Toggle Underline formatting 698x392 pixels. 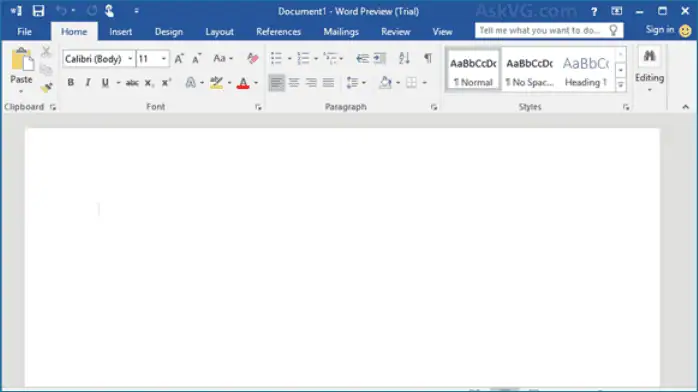pyautogui.click(x=105, y=83)
